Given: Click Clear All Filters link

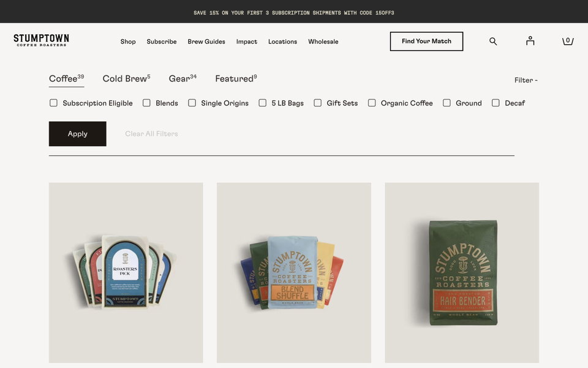Looking at the screenshot, I should (x=151, y=134).
